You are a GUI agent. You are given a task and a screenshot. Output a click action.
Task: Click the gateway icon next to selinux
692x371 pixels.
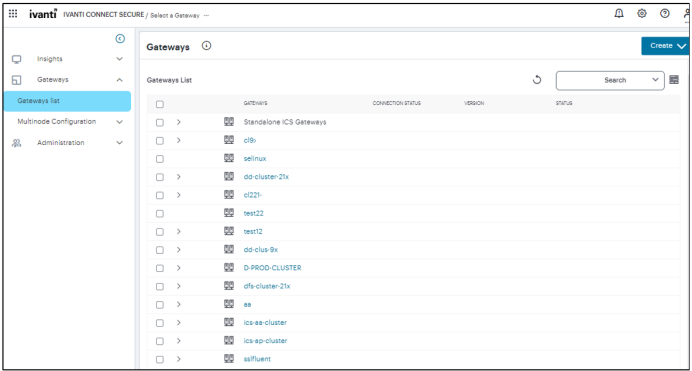pyautogui.click(x=229, y=158)
